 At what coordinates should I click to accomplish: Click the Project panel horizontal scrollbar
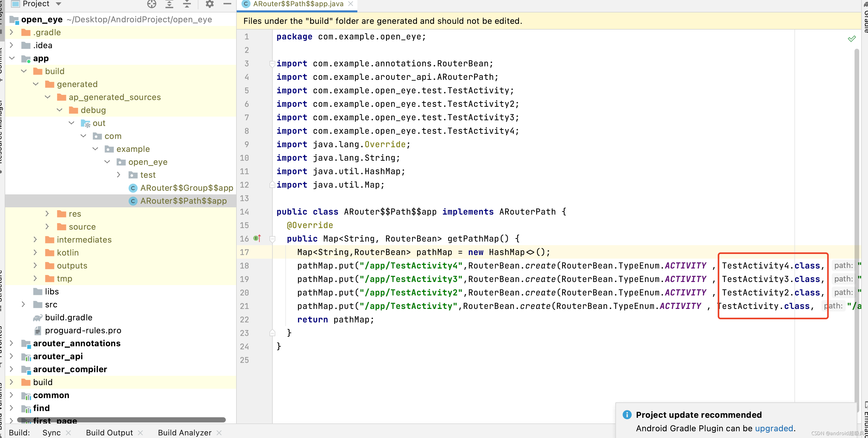(x=121, y=420)
